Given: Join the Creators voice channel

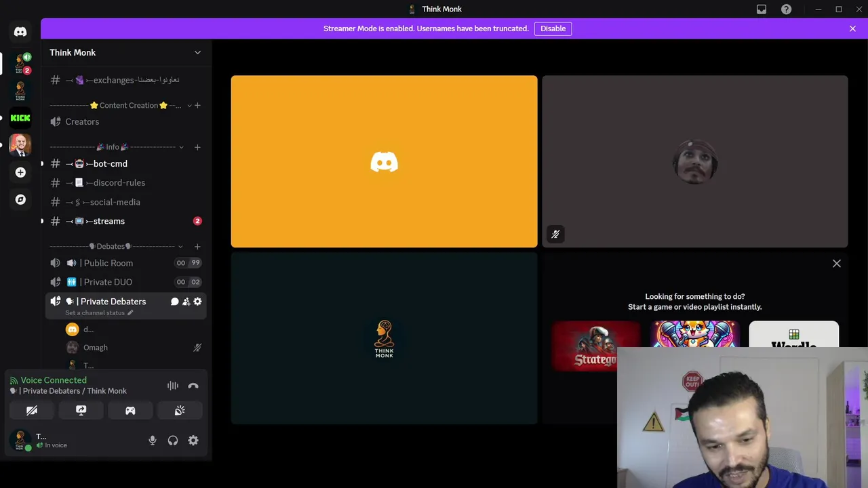Looking at the screenshot, I should [125, 122].
